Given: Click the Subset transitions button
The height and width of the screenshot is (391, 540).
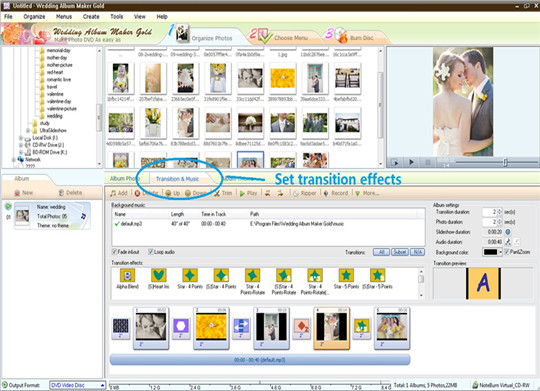Looking at the screenshot, I should pos(399,252).
